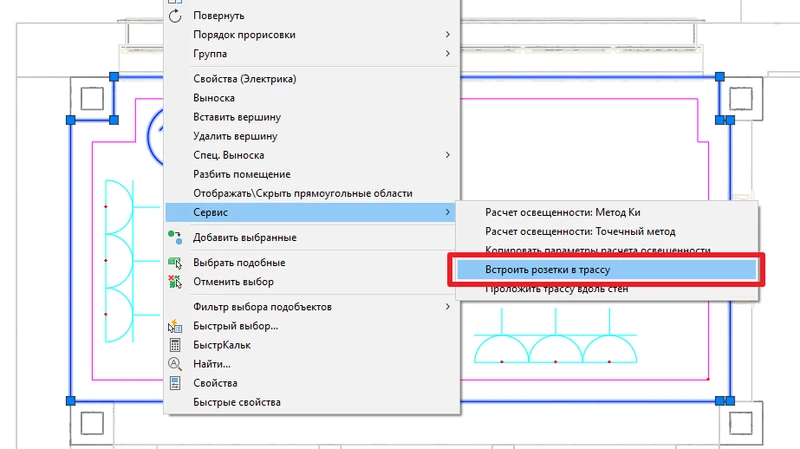
Task: Click the top-center blue grip on room outline
Action: (x=114, y=76)
